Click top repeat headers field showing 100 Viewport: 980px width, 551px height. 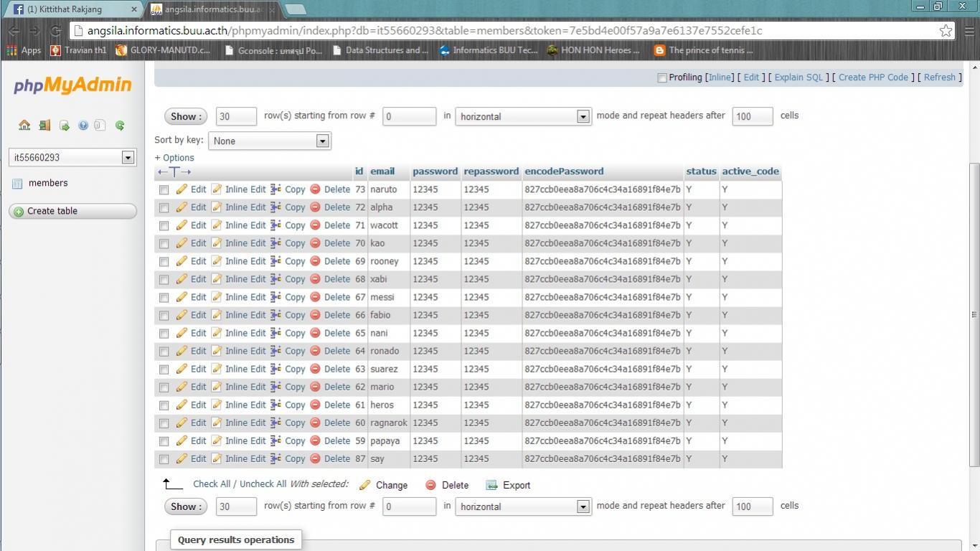click(753, 116)
